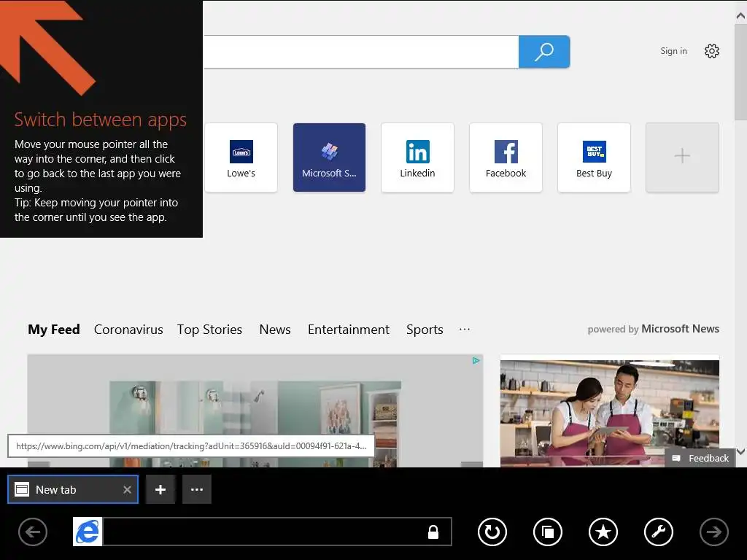Open the Microsoft Store quick link tile
The height and width of the screenshot is (560, 747).
[x=329, y=157]
